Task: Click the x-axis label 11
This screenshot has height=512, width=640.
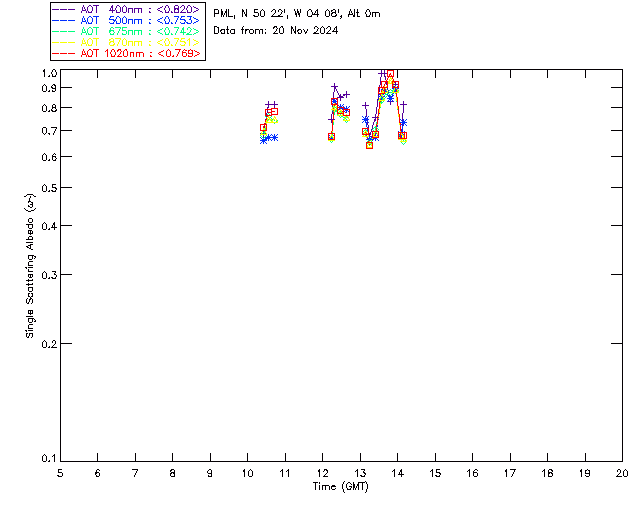Action: (x=285, y=473)
